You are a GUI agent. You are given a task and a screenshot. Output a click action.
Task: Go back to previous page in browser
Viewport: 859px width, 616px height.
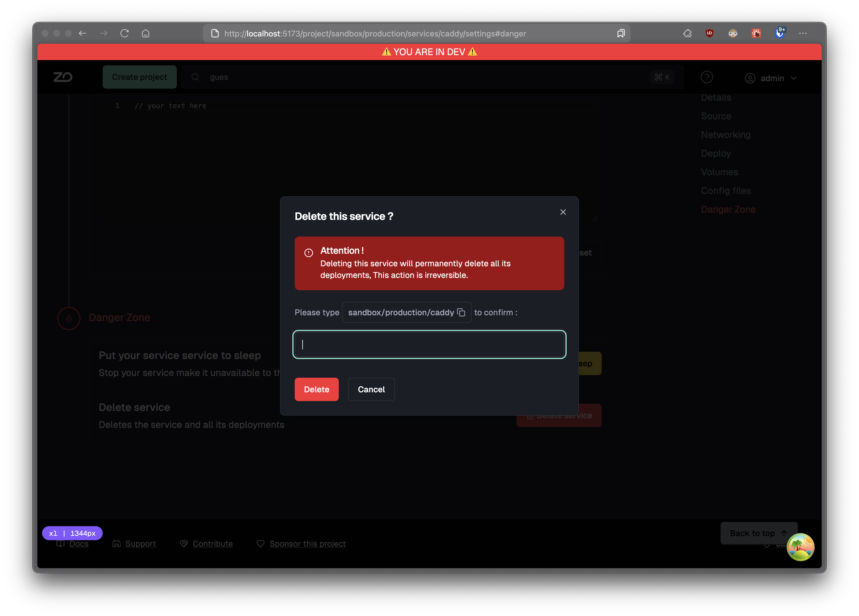83,33
